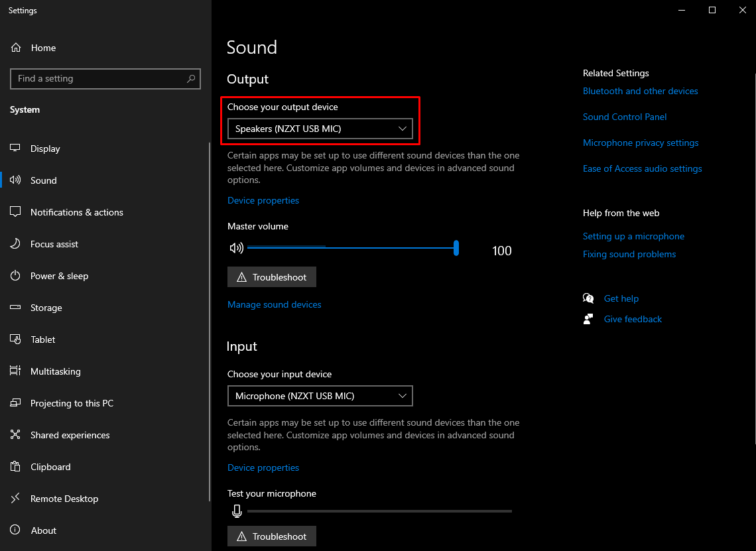
Task: Open the Display settings page
Action: 105,149
